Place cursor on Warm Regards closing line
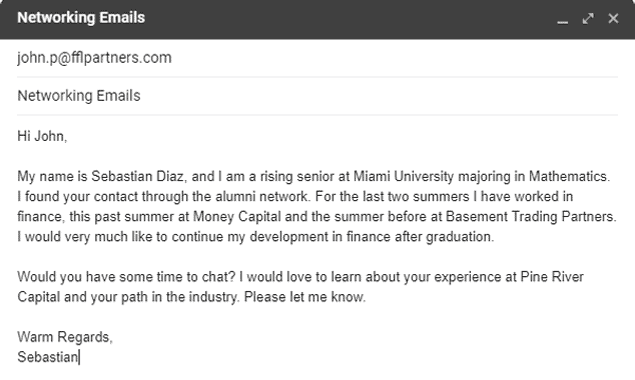Image resolution: width=635 pixels, height=380 pixels. point(65,337)
